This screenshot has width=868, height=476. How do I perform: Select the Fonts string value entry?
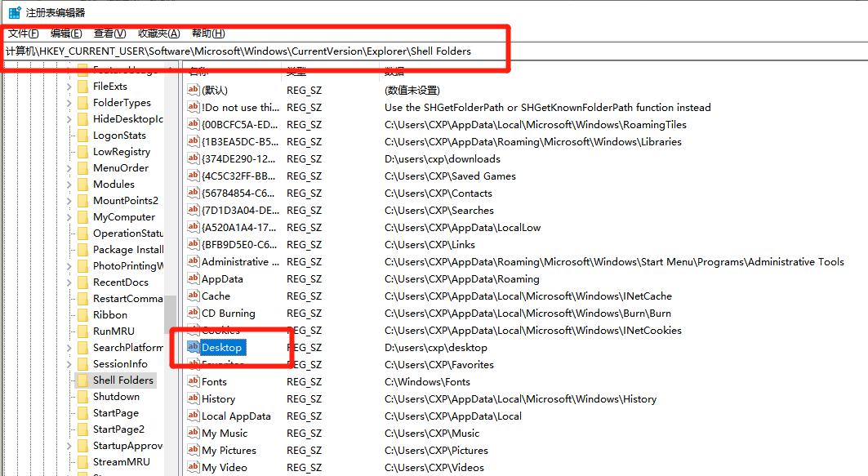(x=215, y=381)
